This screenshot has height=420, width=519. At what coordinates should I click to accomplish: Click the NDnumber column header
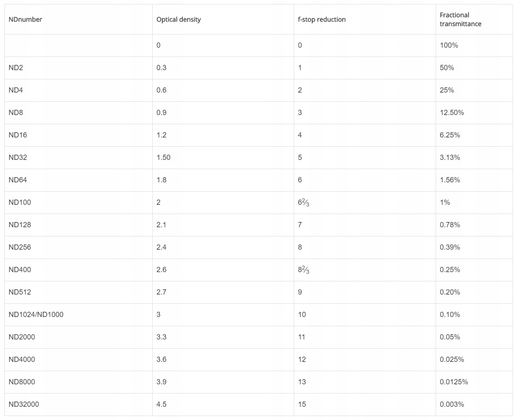(25, 20)
